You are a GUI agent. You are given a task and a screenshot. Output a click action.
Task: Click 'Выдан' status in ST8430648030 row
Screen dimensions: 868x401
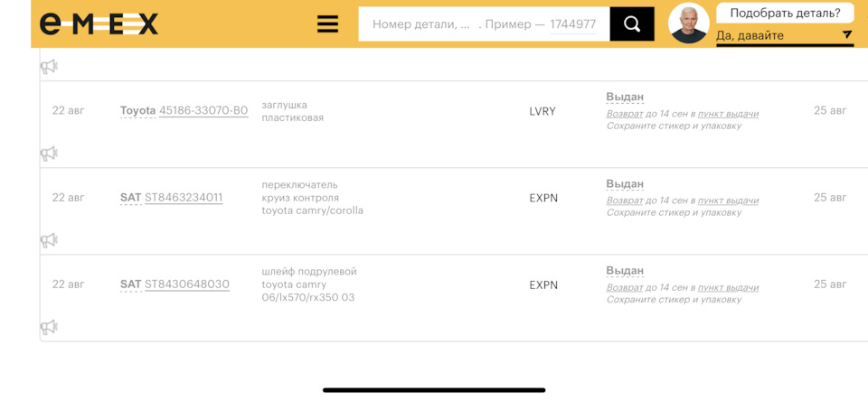(625, 270)
